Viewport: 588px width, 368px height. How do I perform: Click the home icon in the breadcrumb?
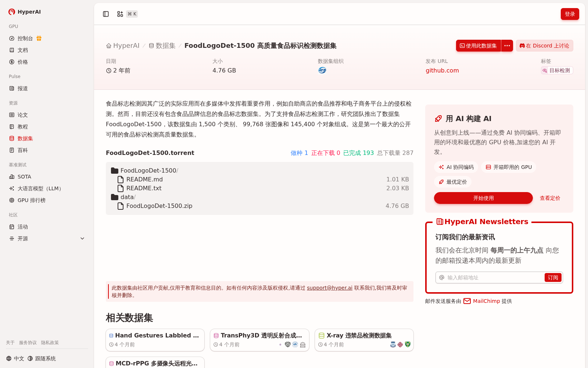pos(109,46)
